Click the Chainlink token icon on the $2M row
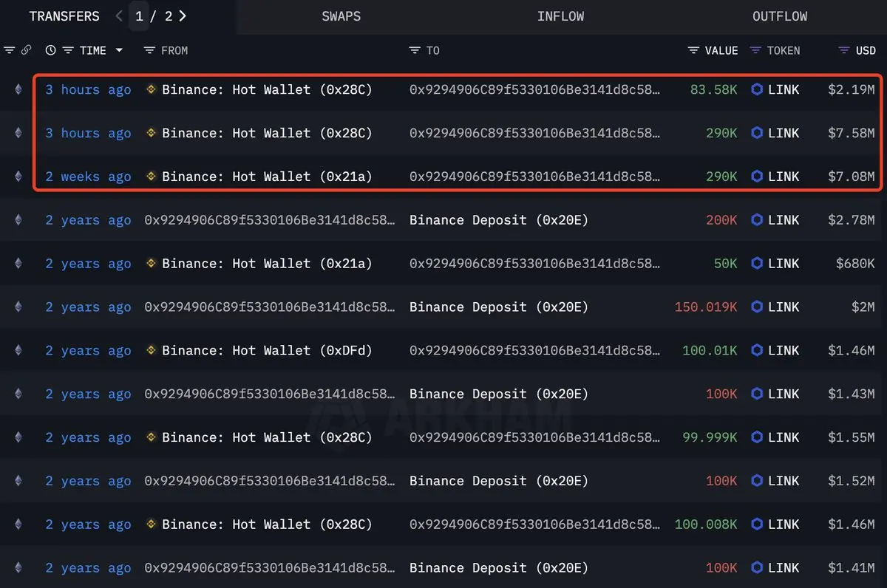The image size is (887, 588). coord(757,307)
